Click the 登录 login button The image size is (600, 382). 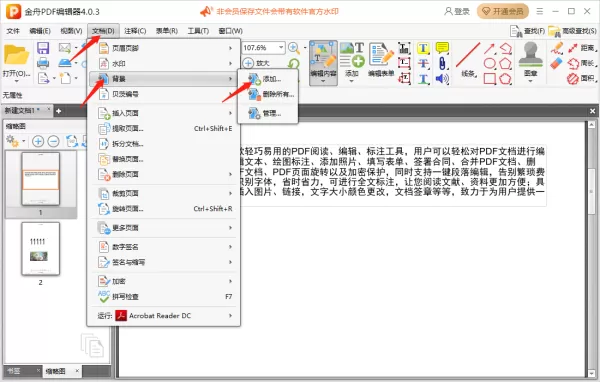[457, 11]
